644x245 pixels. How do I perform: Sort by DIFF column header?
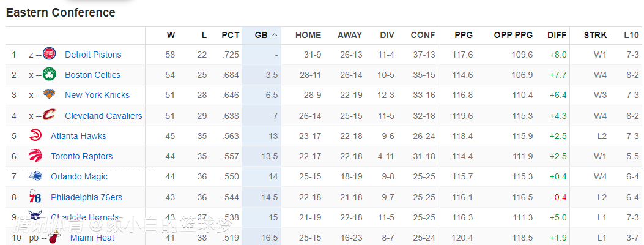tap(557, 35)
